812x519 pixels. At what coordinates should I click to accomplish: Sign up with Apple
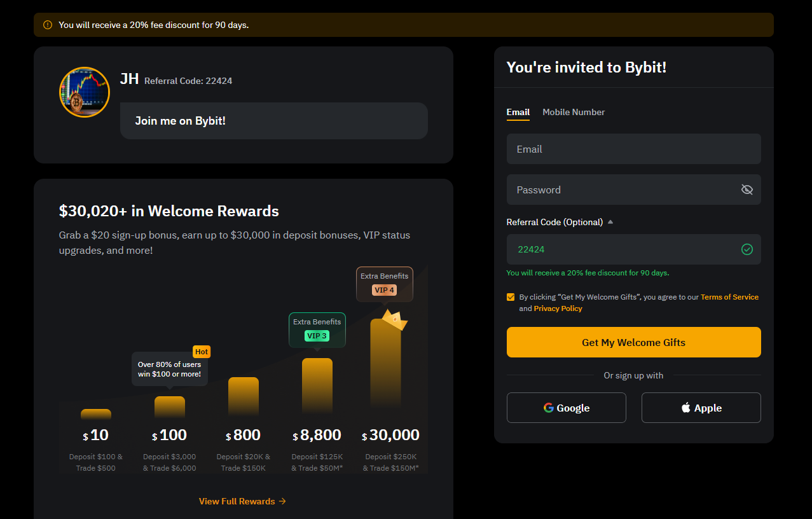coord(701,408)
